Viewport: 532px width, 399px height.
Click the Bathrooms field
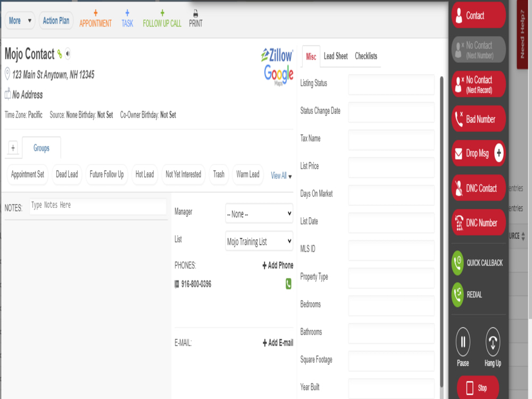[391, 333]
